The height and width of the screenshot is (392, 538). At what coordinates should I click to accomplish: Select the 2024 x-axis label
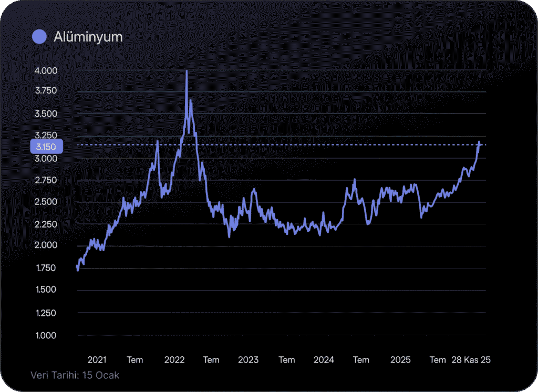[x=324, y=360]
